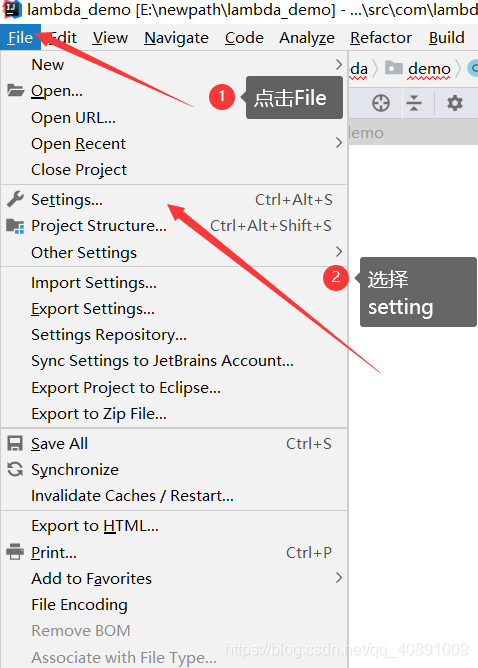Click the locate target crosshair icon

click(380, 103)
